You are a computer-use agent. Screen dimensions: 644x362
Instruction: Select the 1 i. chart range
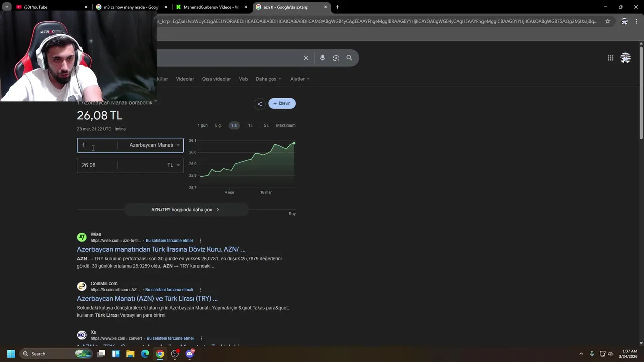(x=251, y=125)
